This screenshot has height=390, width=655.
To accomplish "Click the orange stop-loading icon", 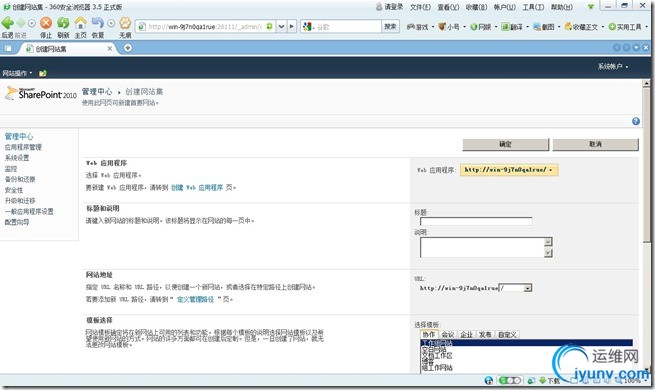I will [x=46, y=23].
